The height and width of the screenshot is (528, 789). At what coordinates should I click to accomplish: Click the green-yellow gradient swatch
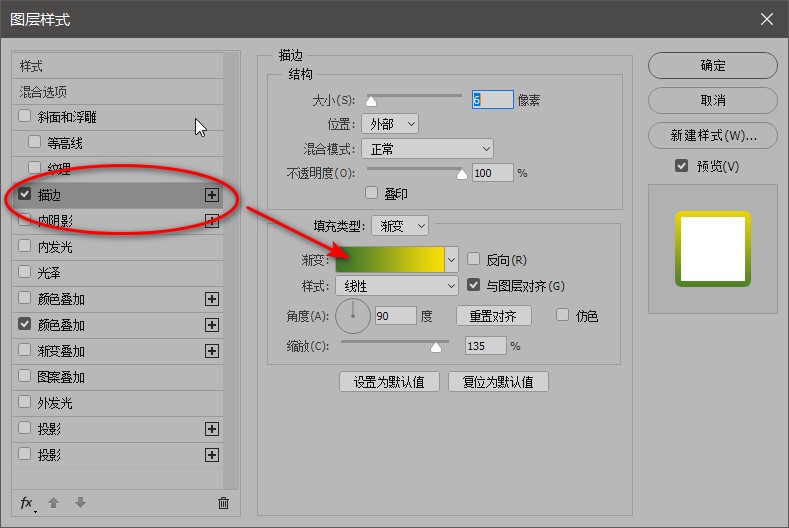389,259
